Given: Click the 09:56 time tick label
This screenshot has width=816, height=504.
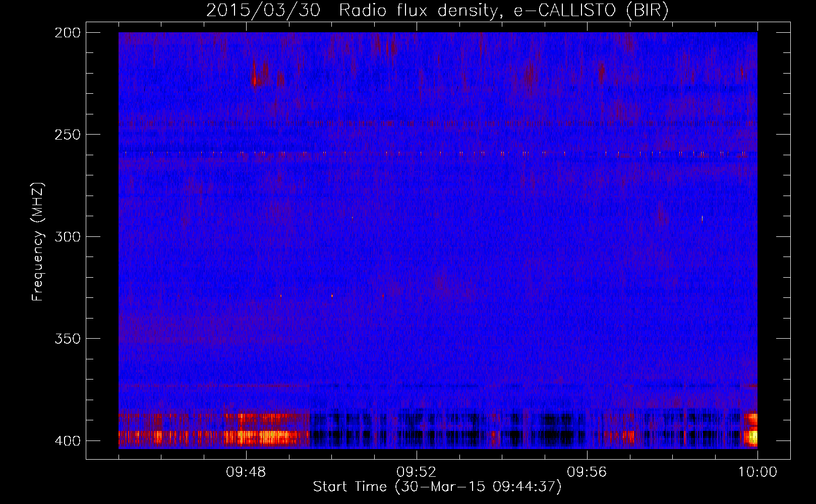Looking at the screenshot, I should click(587, 472).
